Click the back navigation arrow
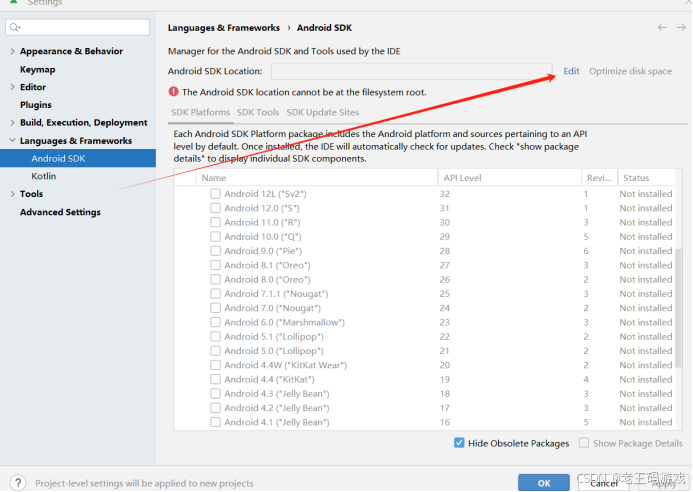The width and height of the screenshot is (693, 492). (662, 27)
